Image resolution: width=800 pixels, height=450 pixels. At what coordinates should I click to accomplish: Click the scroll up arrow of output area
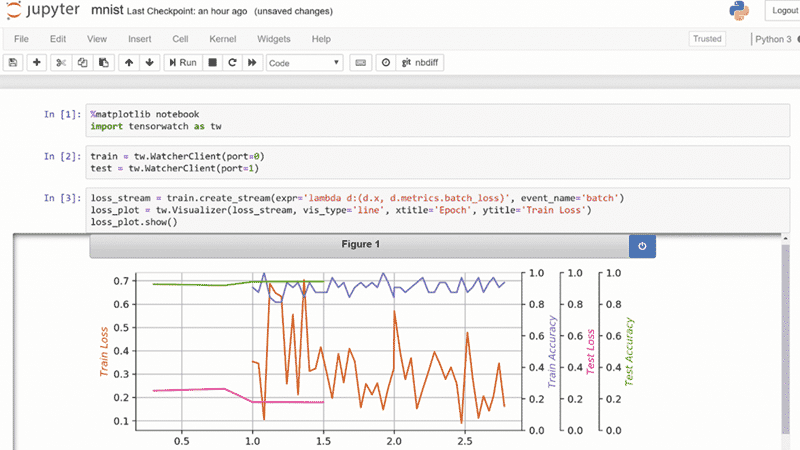[786, 239]
